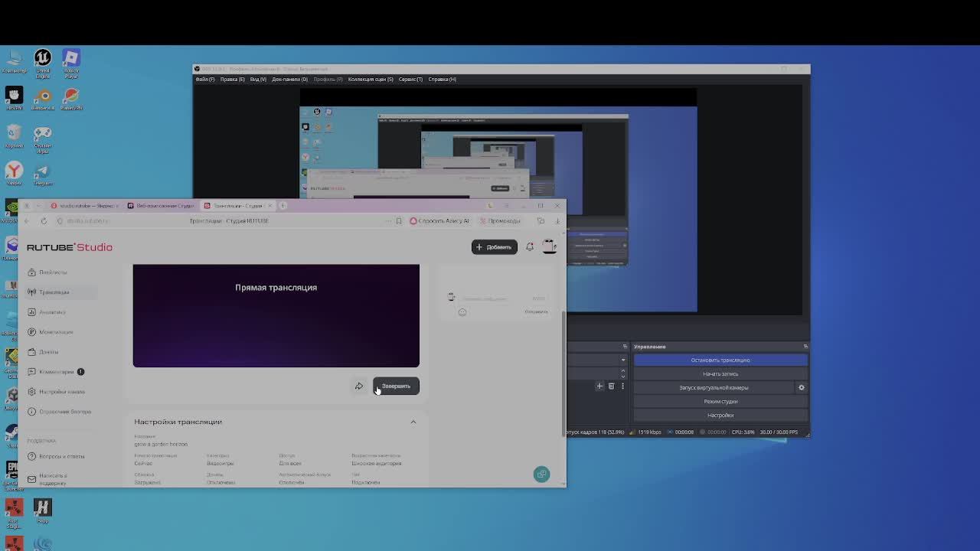Screen dimensions: 980x551
Task: Click the Промокоды browser toolbar button
Action: (x=499, y=221)
